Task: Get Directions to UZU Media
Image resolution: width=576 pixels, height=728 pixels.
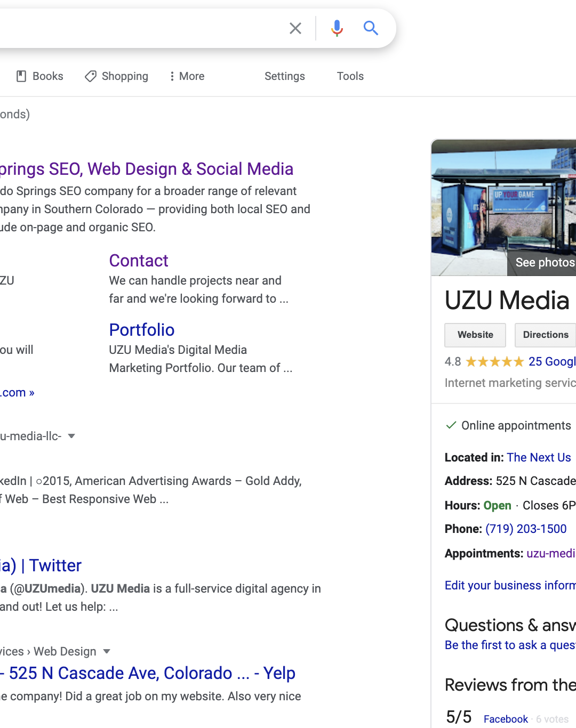Action: point(545,335)
